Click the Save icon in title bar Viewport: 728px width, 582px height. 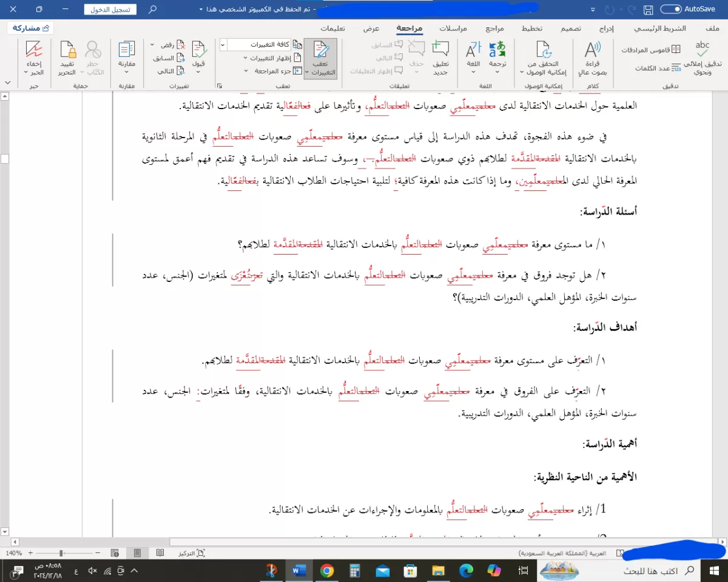pyautogui.click(x=648, y=10)
